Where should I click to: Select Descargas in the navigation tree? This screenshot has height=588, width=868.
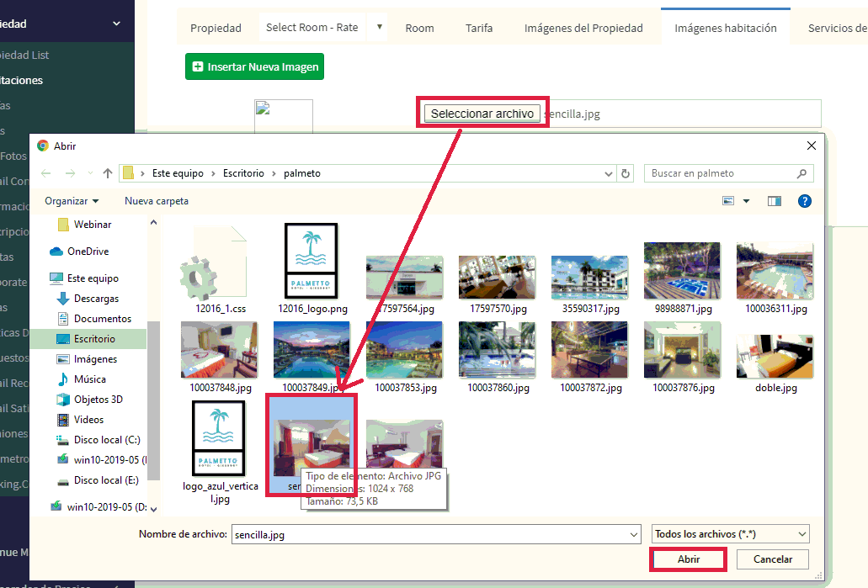click(x=96, y=299)
